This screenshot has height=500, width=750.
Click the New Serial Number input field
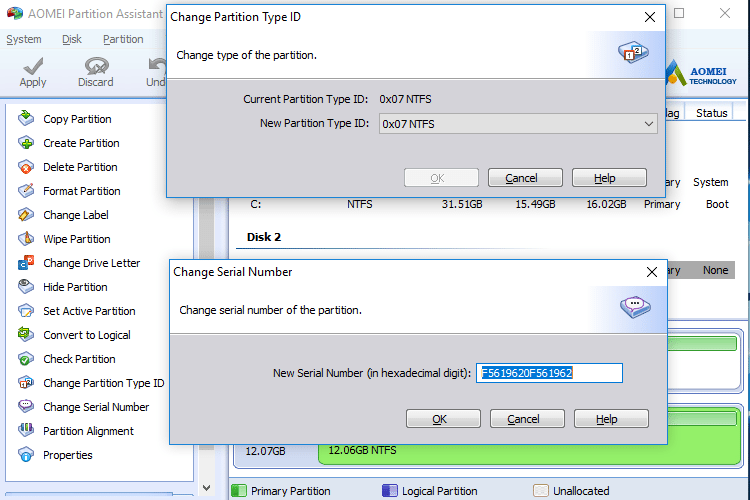[x=549, y=373]
